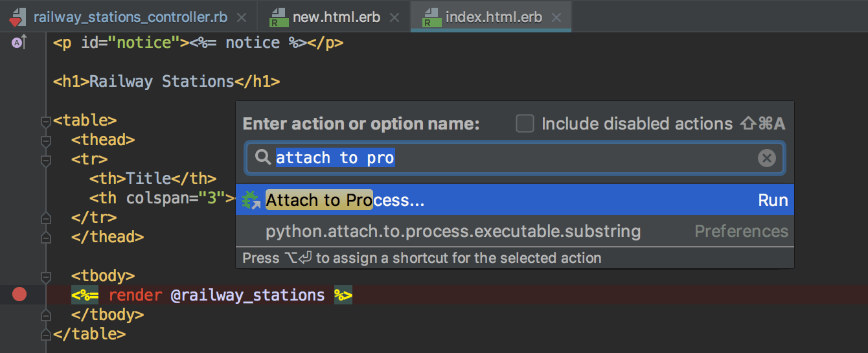Collapse the opening tr tag fold marker

45,160
